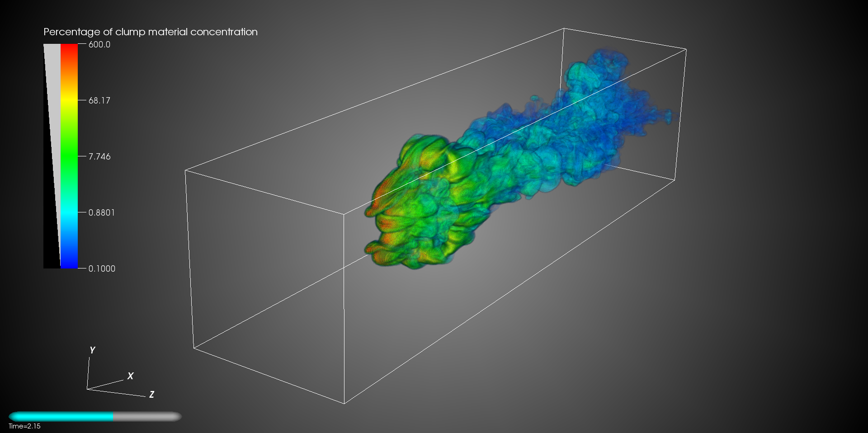868x433 pixels.
Task: Click the gray opacity ramp beside the color bar
Action: click(x=52, y=156)
